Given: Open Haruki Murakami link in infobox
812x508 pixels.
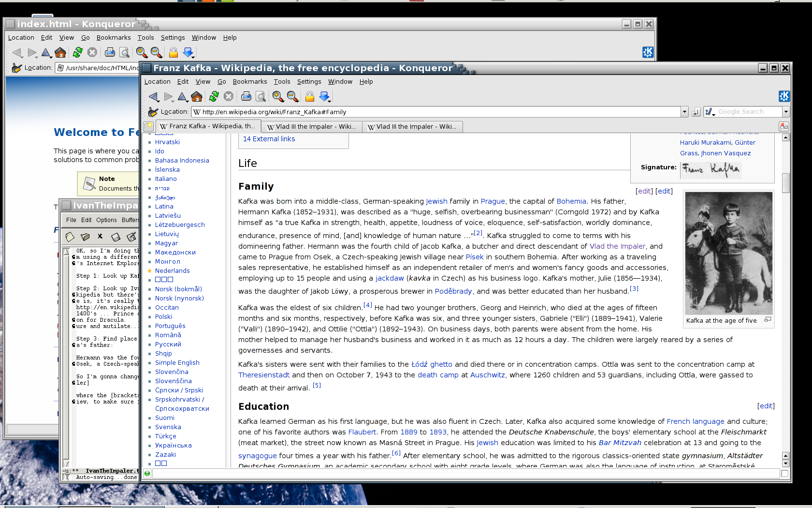Looking at the screenshot, I should coord(705,143).
